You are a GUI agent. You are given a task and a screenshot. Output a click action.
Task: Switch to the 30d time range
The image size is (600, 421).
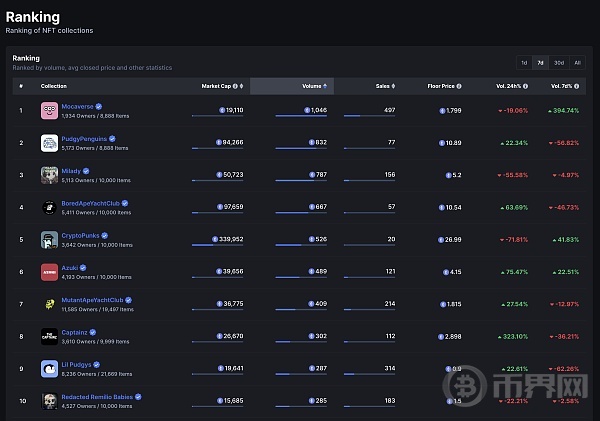(559, 63)
